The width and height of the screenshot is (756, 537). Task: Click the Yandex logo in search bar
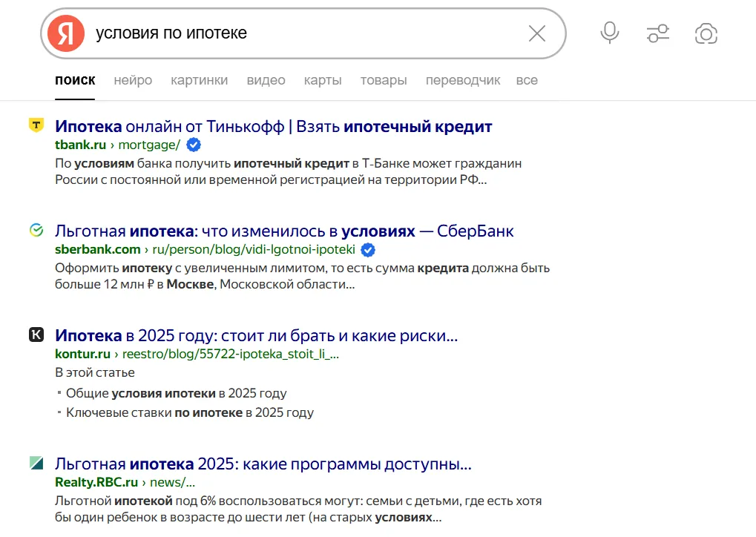66,33
